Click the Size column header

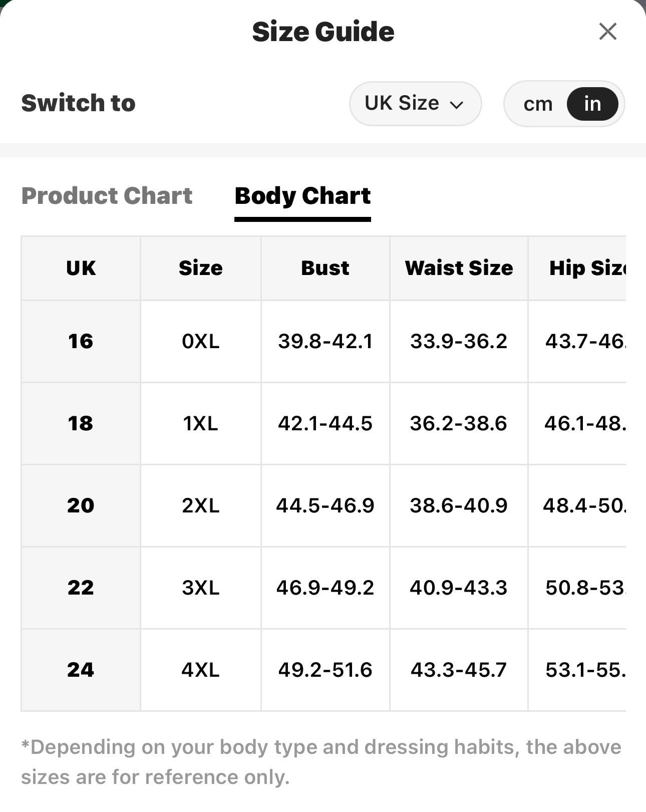pos(201,268)
